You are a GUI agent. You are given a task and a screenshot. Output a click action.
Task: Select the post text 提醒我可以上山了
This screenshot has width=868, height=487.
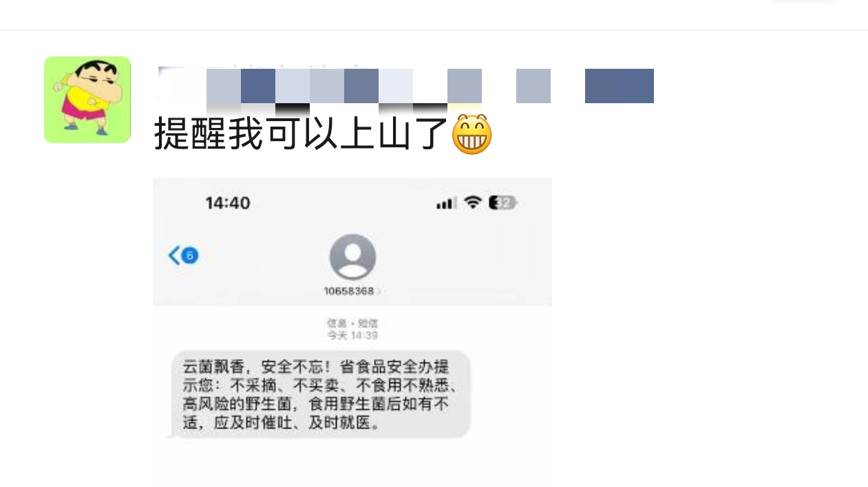click(x=301, y=133)
